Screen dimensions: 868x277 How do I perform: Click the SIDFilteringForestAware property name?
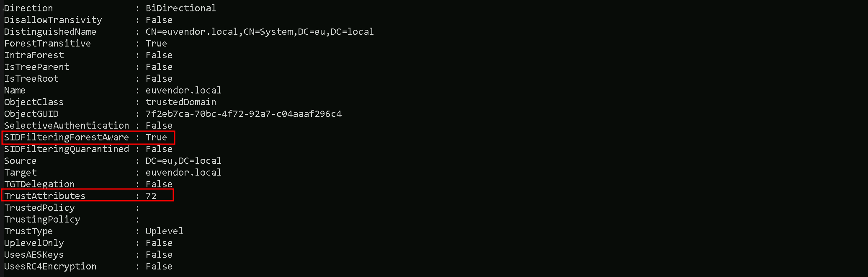67,137
